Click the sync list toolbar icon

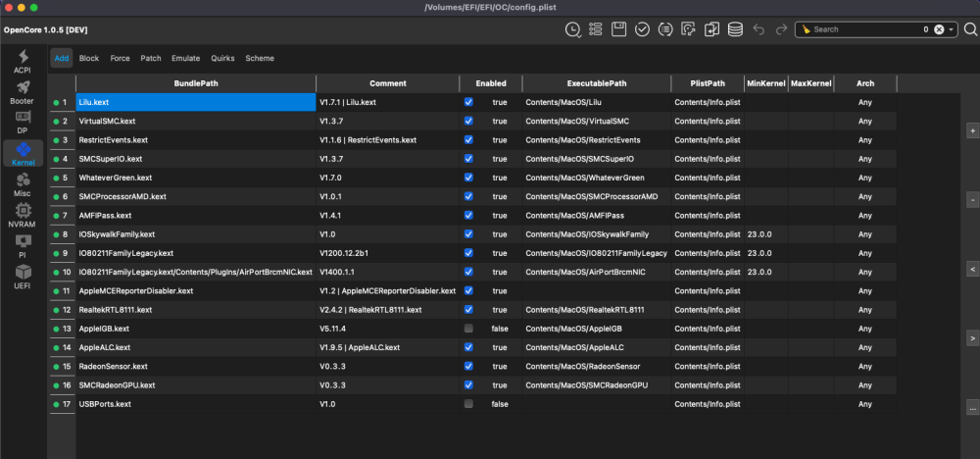click(665, 29)
